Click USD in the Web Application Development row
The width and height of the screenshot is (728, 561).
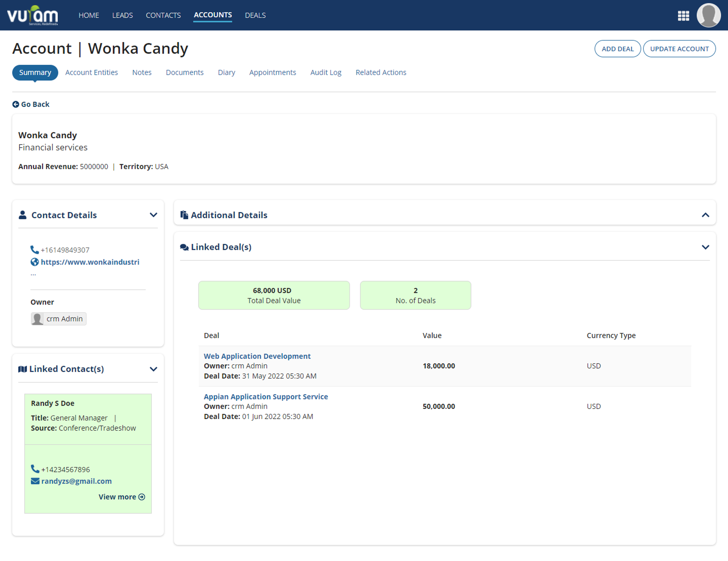pos(594,366)
